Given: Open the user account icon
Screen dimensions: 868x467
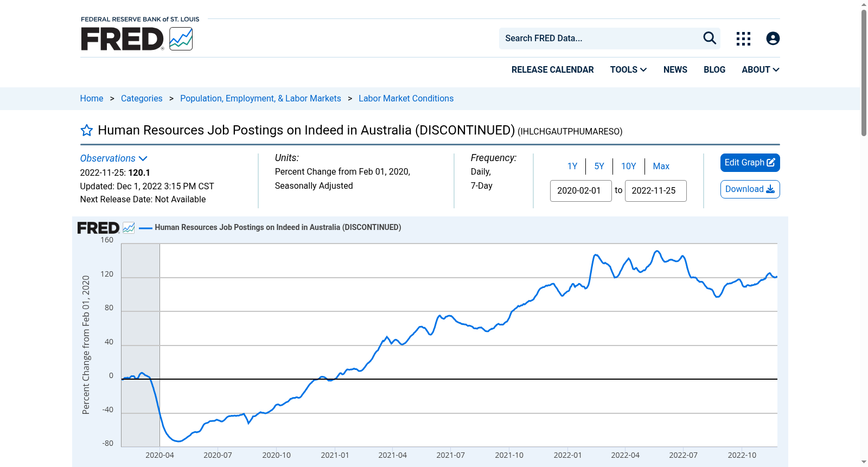Looking at the screenshot, I should (x=773, y=39).
